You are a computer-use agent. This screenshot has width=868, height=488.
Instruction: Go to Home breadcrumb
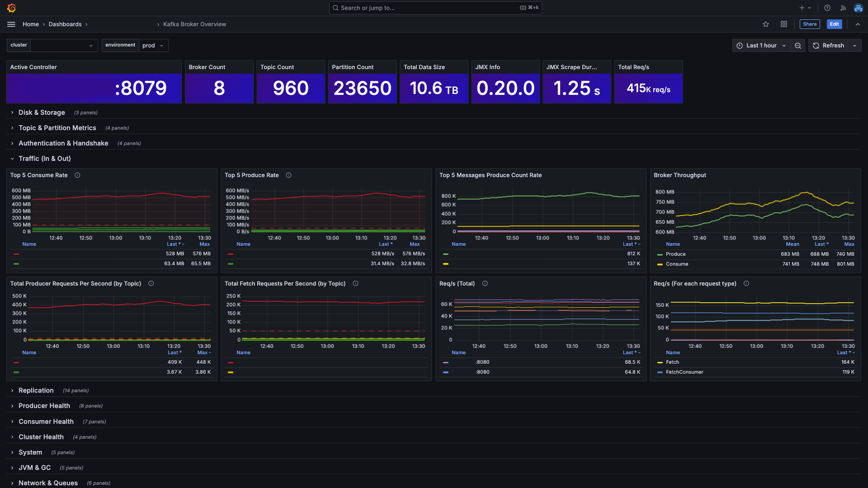[x=31, y=24]
